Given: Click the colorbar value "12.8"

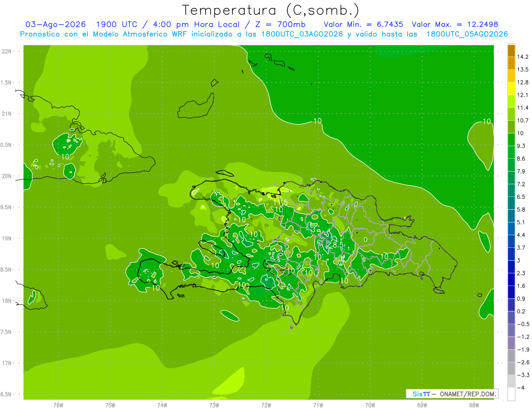Looking at the screenshot, I should 523,82.
